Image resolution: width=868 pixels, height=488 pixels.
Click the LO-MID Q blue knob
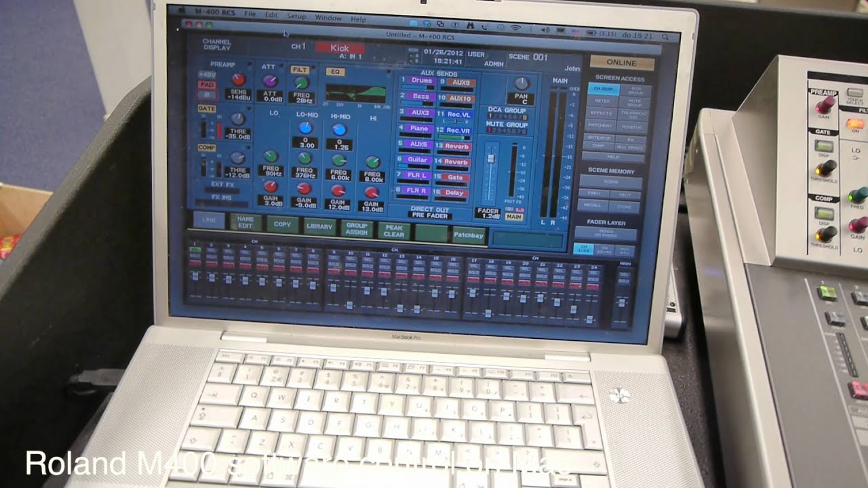[x=306, y=127]
